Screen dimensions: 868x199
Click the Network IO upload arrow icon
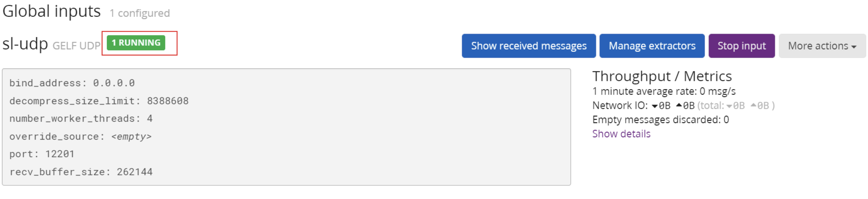click(x=680, y=105)
